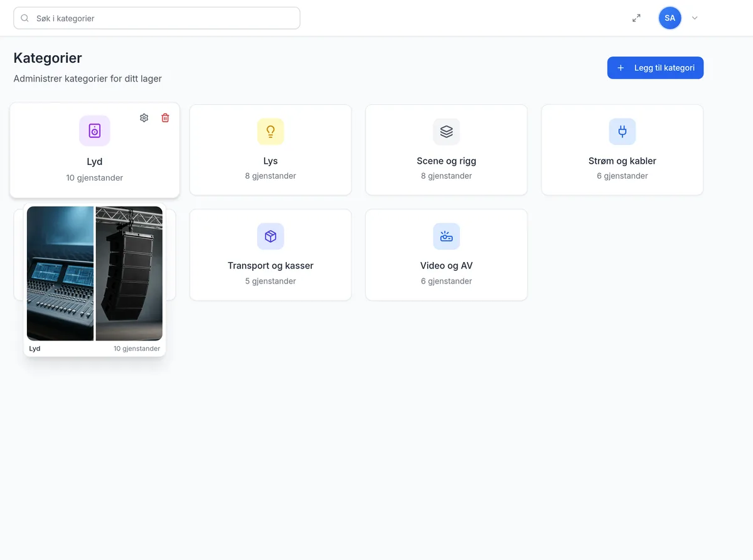The image size is (753, 560).
Task: Delete the Lyd category via trash icon
Action: [x=165, y=118]
